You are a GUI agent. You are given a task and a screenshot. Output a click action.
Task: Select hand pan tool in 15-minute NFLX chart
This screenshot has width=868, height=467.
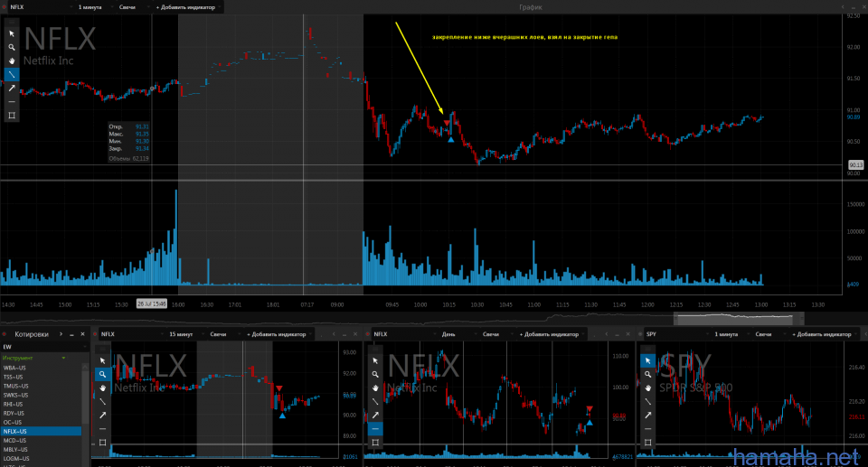pyautogui.click(x=103, y=387)
